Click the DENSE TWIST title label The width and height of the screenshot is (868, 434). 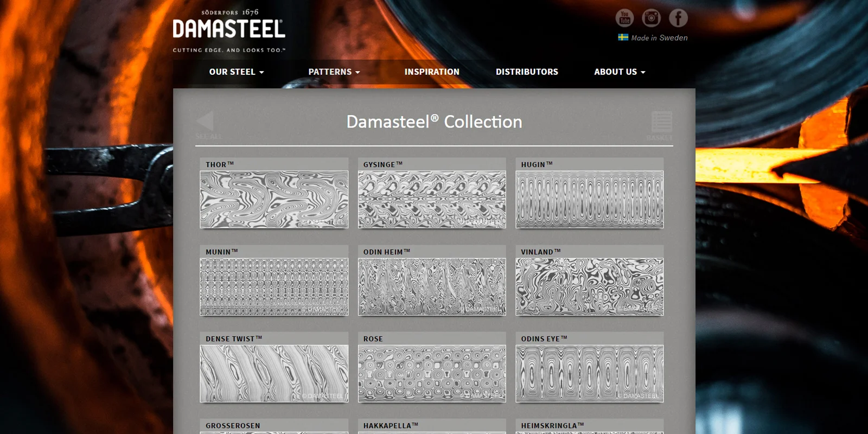click(234, 339)
